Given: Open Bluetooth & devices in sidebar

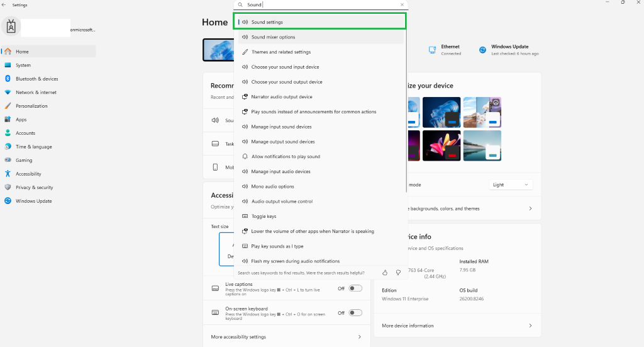Looking at the screenshot, I should coord(48,79).
